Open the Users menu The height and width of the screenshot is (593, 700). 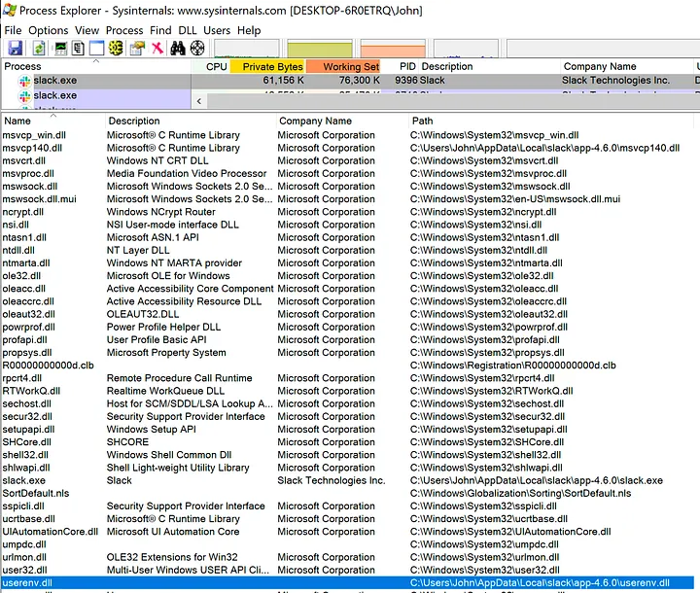(x=217, y=30)
